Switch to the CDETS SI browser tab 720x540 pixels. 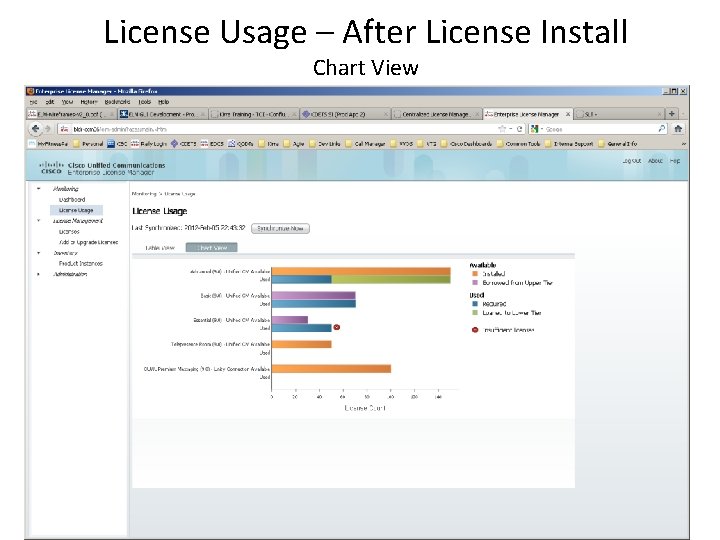click(x=345, y=114)
